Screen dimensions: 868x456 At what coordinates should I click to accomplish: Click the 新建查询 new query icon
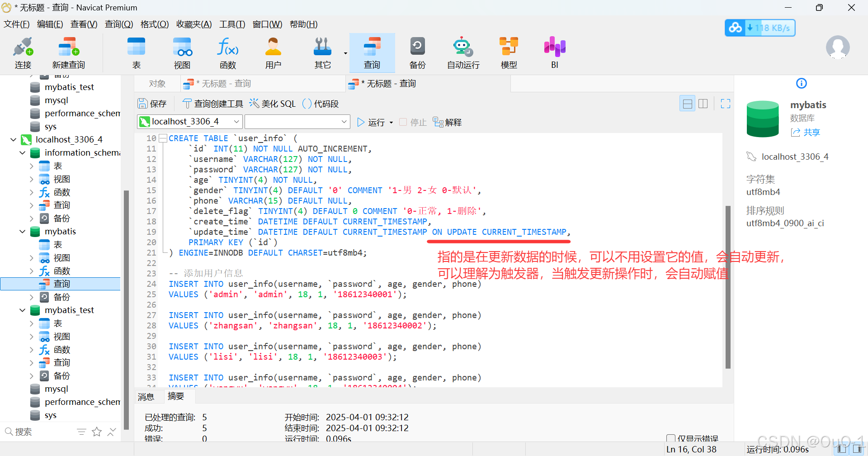pos(68,53)
